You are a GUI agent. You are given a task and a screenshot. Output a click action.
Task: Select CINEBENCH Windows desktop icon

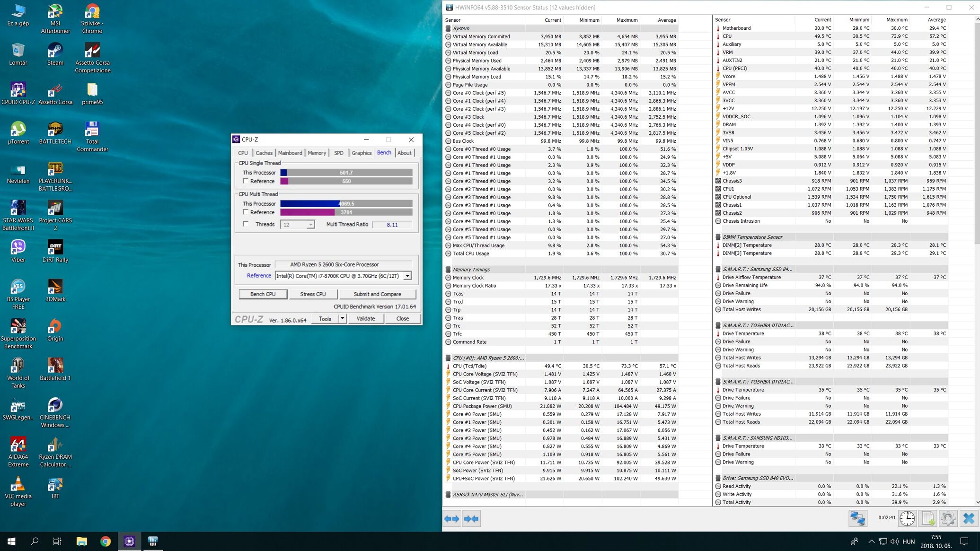point(55,412)
